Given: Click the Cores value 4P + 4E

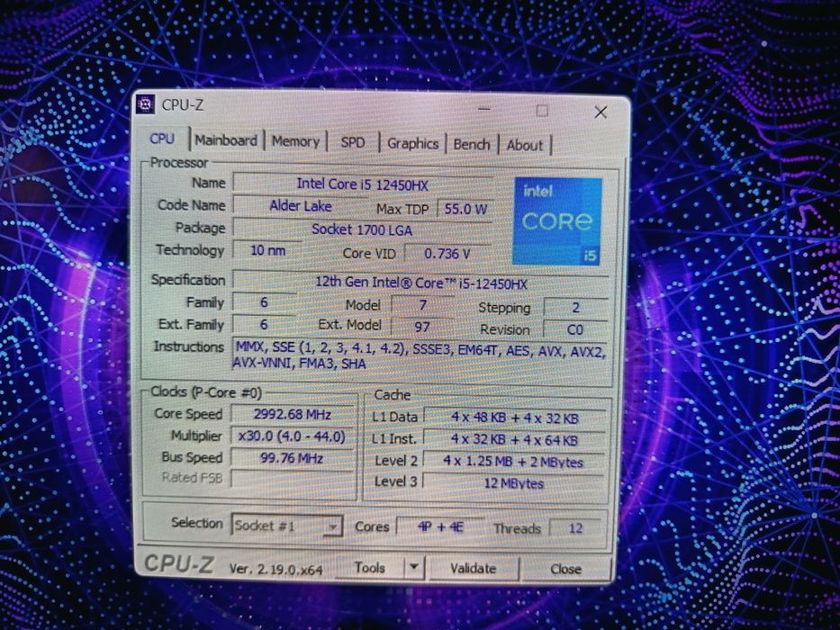Looking at the screenshot, I should tap(440, 527).
